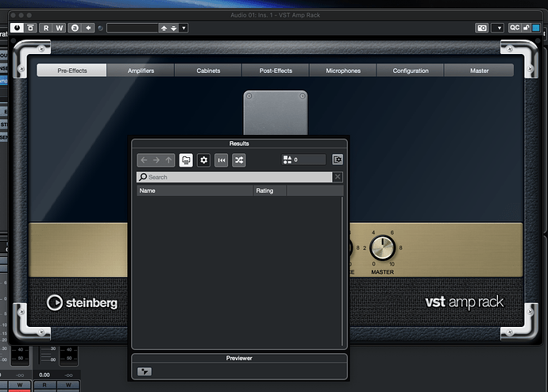Toggle the folder location tree button

[x=186, y=160]
